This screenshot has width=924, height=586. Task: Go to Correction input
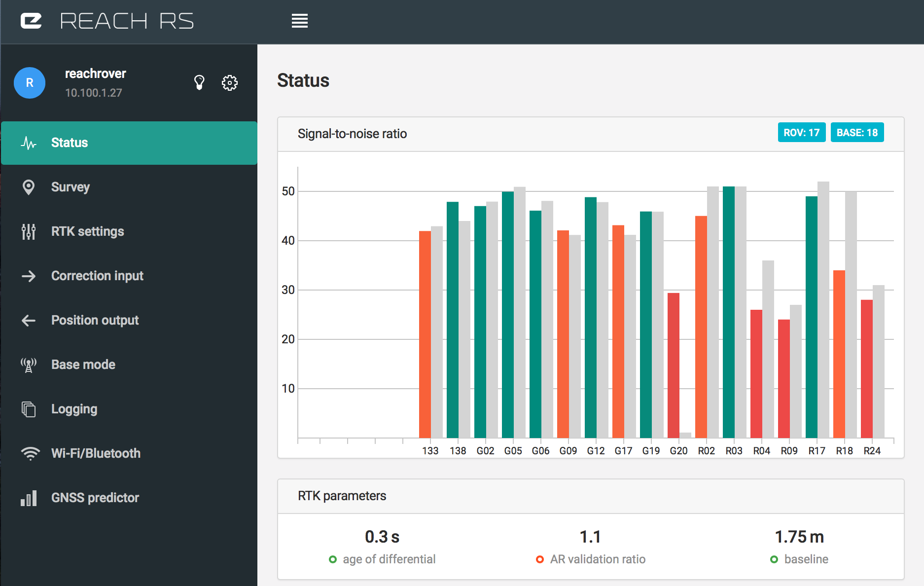(x=97, y=276)
